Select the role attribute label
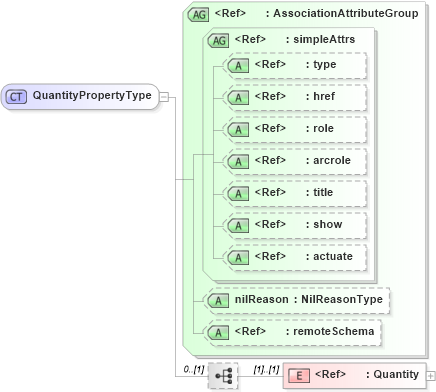The height and width of the screenshot is (392, 436). (x=323, y=128)
